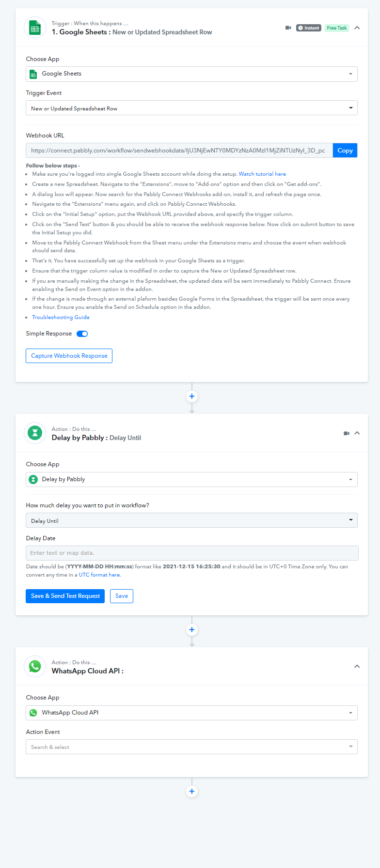Image resolution: width=380 pixels, height=868 pixels.
Task: Copy the webhook URL
Action: 345,151
